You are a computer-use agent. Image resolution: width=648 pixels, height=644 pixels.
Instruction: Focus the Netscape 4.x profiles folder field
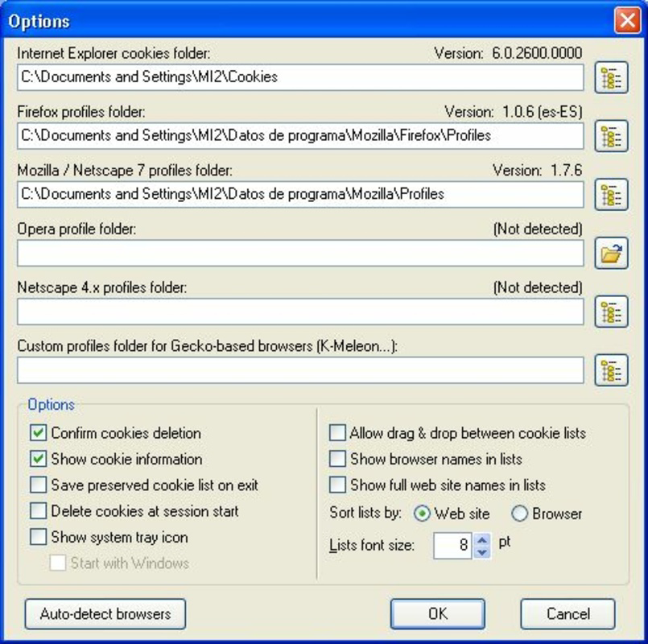tap(300, 312)
